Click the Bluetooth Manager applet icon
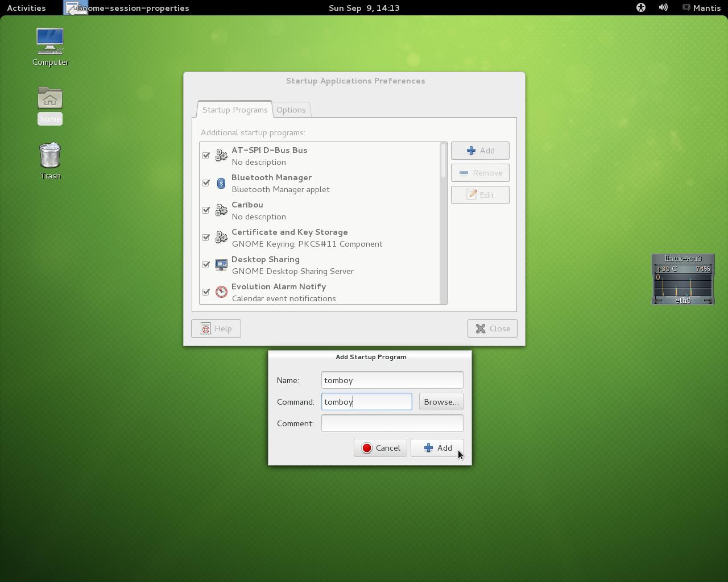 (x=221, y=183)
